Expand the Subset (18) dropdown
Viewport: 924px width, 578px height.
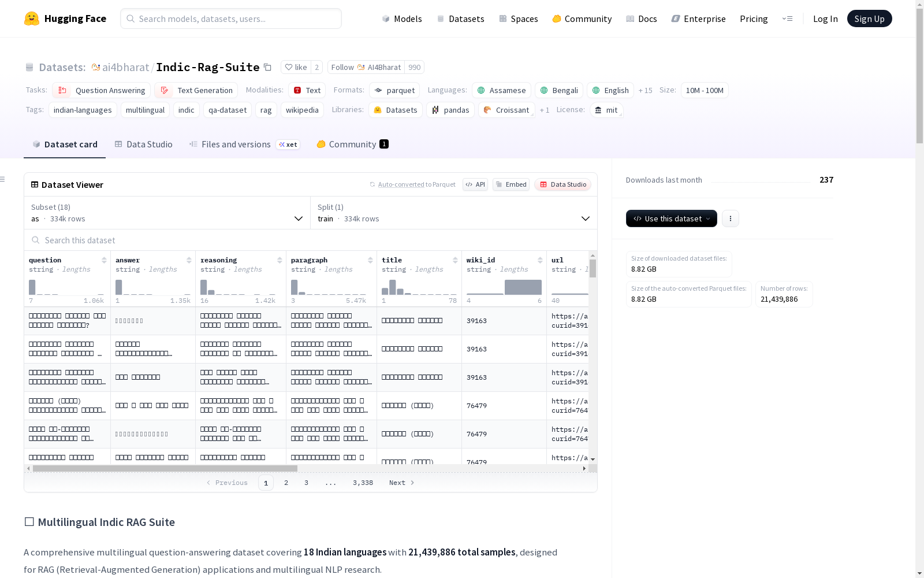click(x=167, y=213)
